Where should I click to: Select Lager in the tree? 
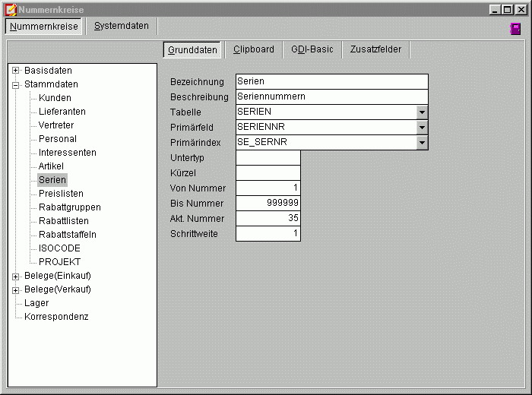pyautogui.click(x=36, y=303)
